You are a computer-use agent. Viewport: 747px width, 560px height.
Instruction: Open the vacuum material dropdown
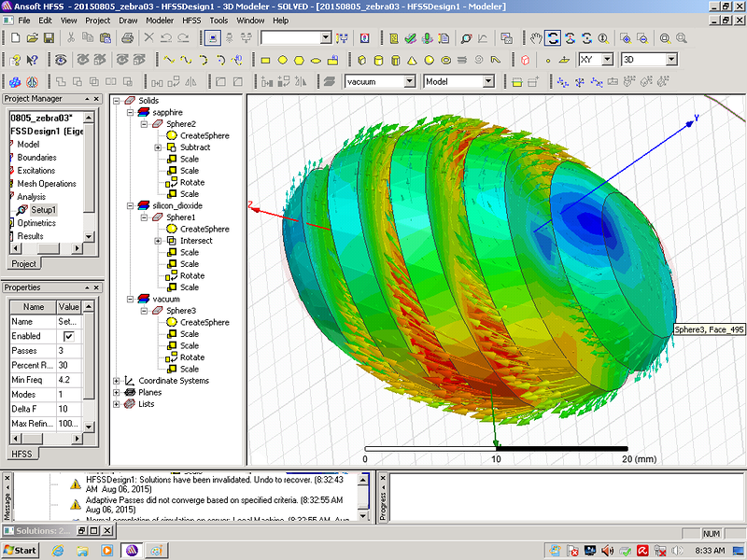point(410,82)
